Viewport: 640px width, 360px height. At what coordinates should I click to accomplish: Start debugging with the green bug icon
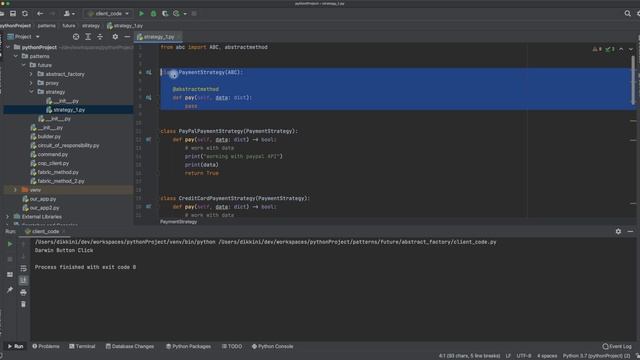(153, 13)
